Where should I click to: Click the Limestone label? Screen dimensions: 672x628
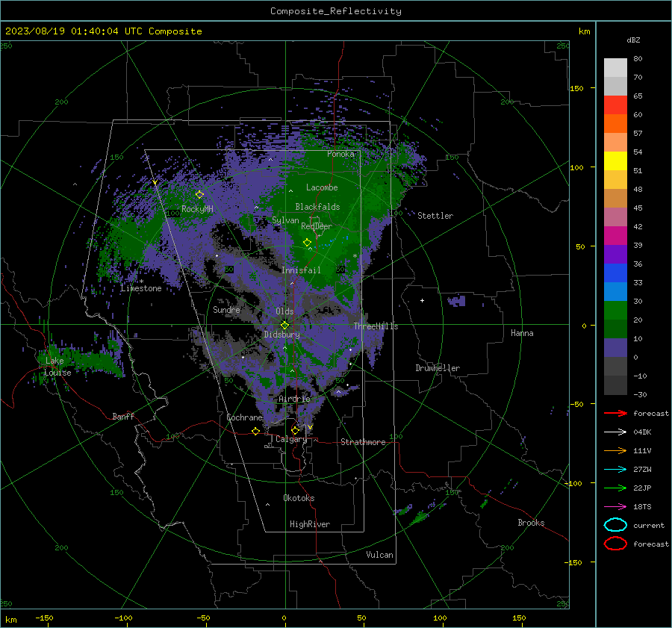click(141, 288)
